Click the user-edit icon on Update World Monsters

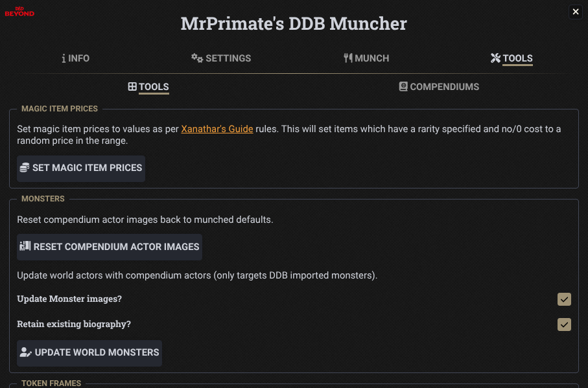[x=25, y=352]
